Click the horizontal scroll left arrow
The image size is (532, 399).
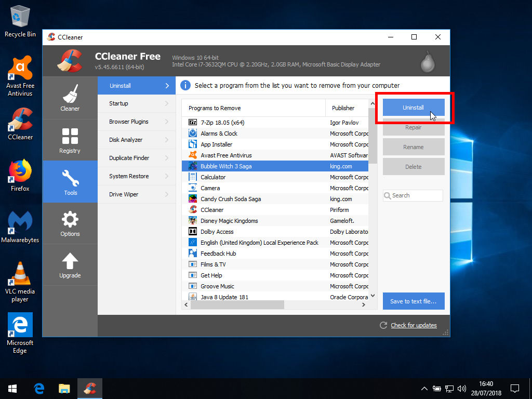click(x=186, y=304)
